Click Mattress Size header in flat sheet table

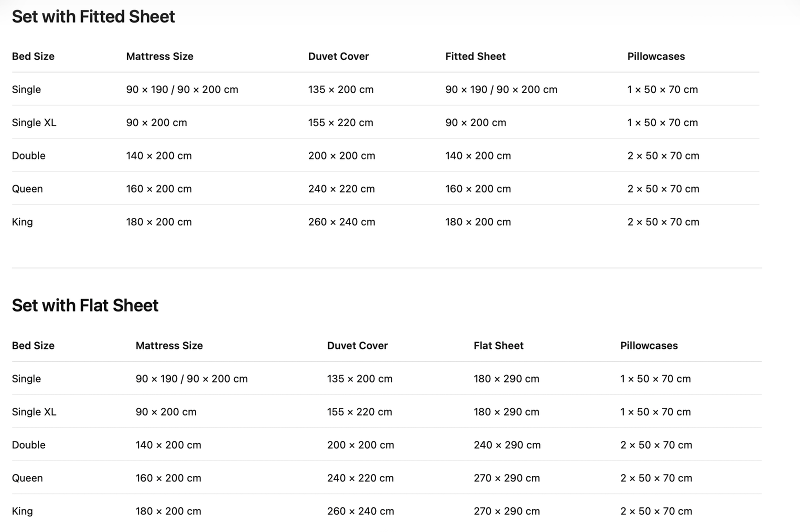pos(169,345)
